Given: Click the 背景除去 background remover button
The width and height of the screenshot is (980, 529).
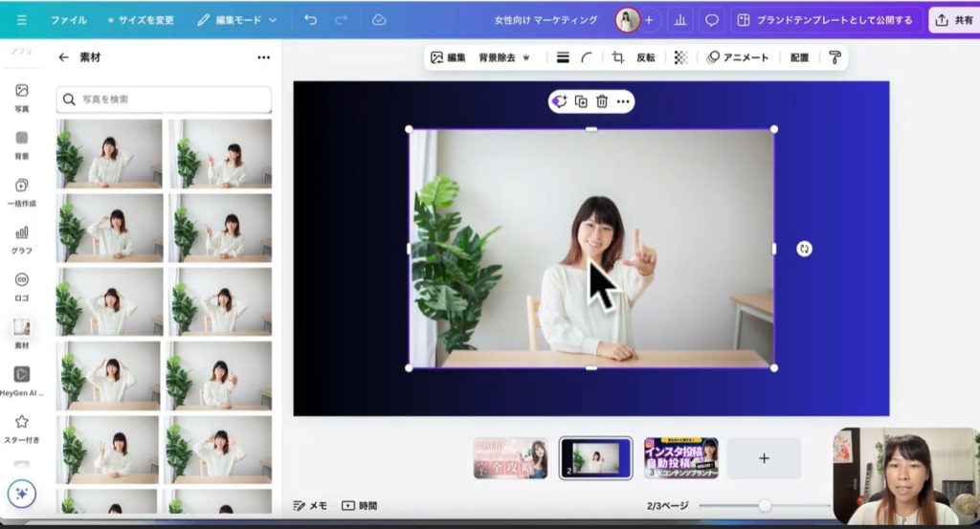Looking at the screenshot, I should coord(503,57).
